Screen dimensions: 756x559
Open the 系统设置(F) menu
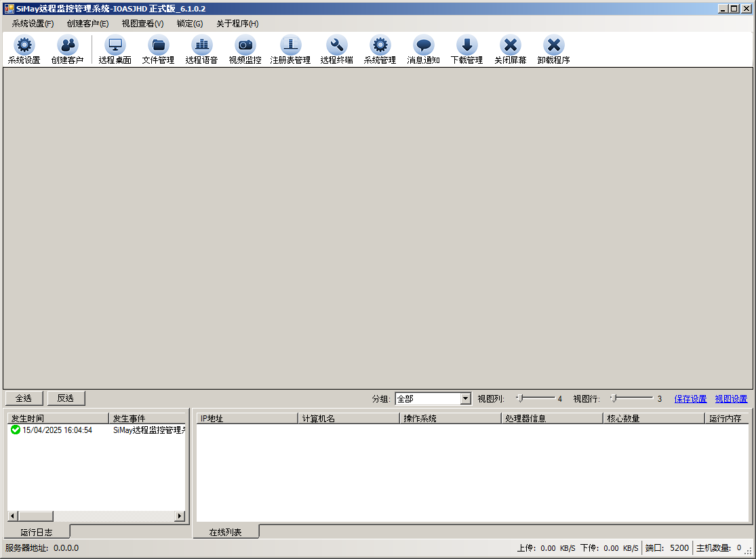pos(33,24)
